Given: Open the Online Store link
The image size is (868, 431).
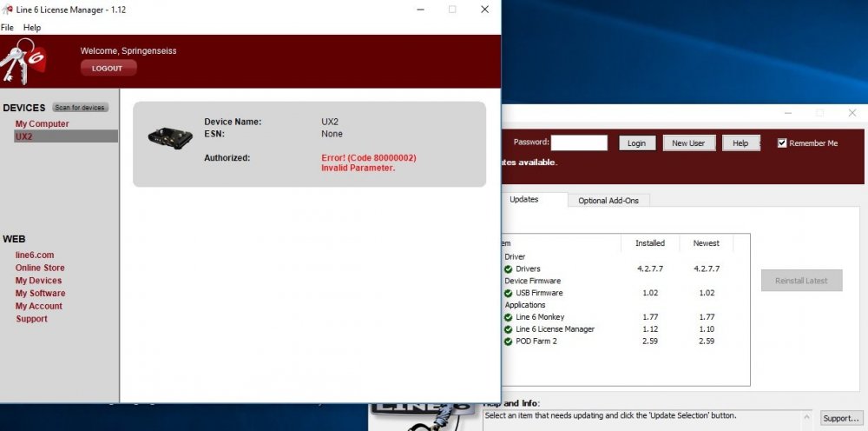Looking at the screenshot, I should coord(39,268).
